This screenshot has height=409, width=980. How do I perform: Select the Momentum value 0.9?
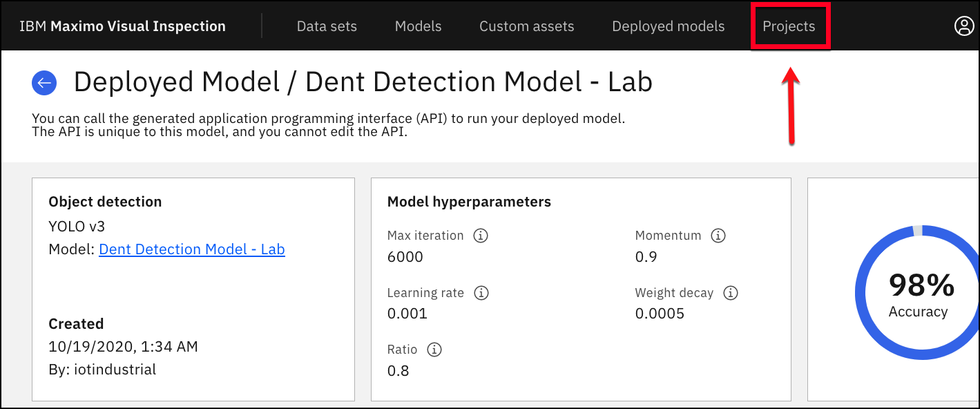[646, 257]
